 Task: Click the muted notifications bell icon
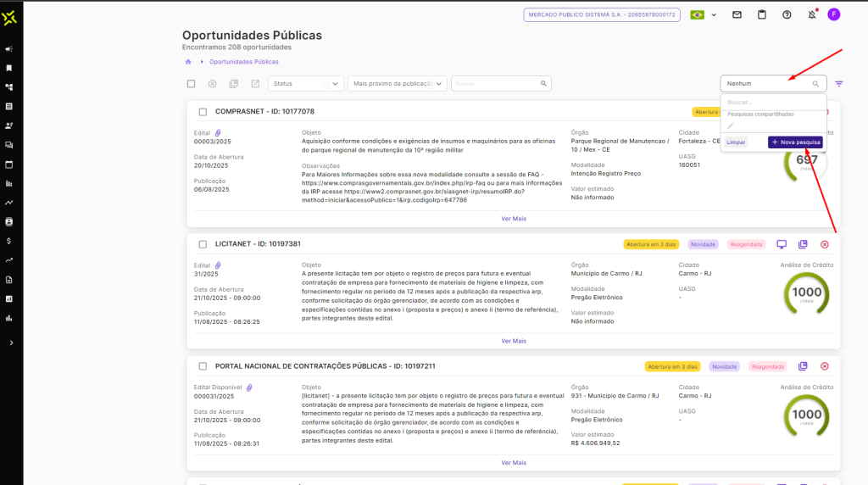(x=811, y=14)
